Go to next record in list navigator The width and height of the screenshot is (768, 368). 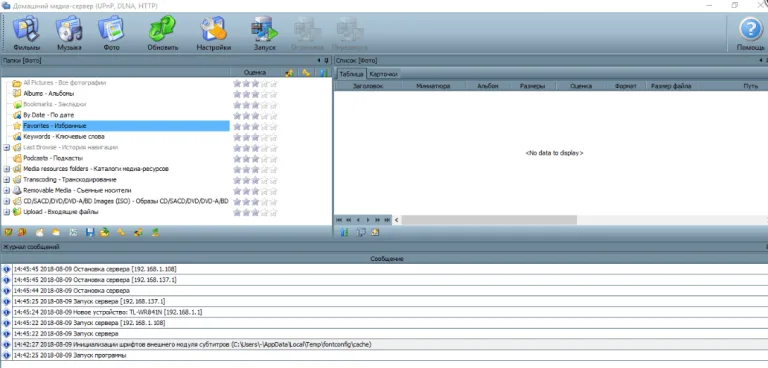click(x=368, y=220)
